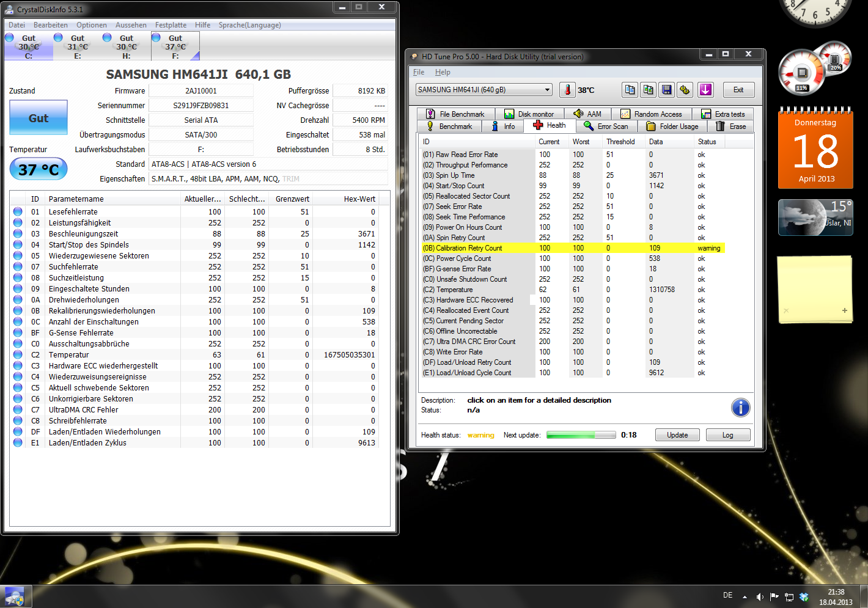
Task: Select drive F: Gut 37 °C
Action: tap(175, 46)
